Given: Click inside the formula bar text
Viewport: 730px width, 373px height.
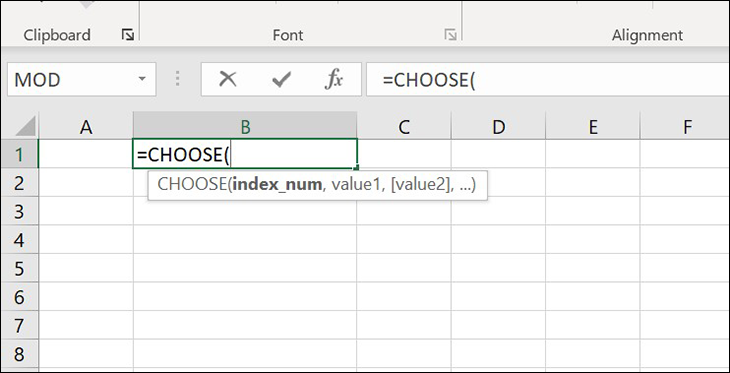Looking at the screenshot, I should [548, 80].
